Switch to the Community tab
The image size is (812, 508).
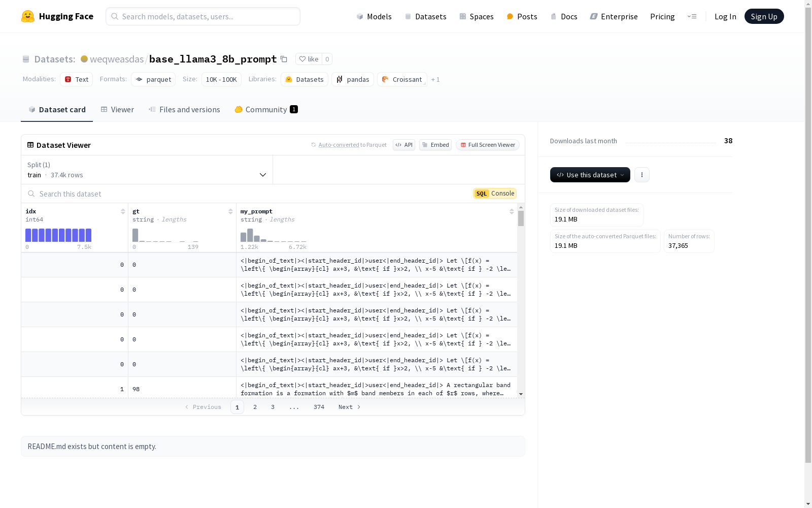point(266,109)
